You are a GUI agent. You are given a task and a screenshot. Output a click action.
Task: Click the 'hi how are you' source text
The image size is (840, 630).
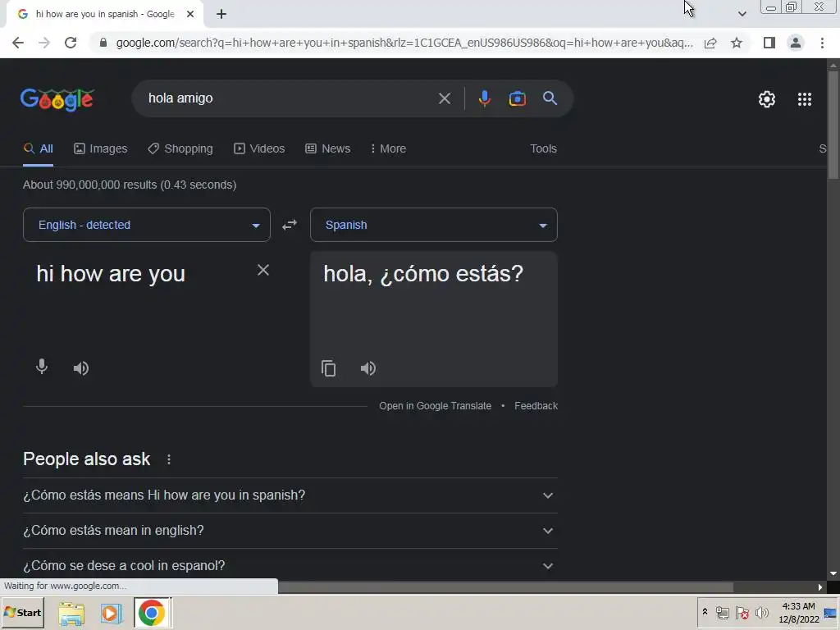coord(111,274)
